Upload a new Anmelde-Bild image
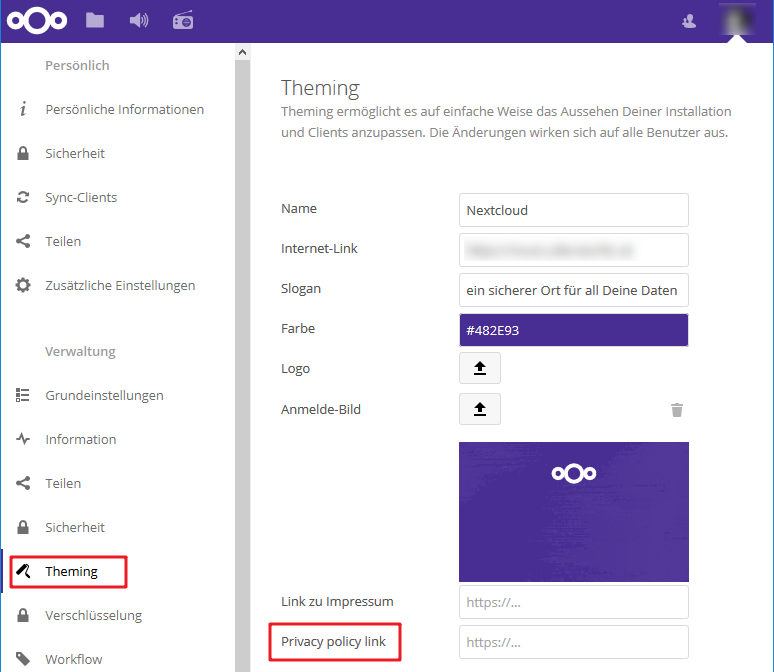The width and height of the screenshot is (774, 672). point(480,409)
